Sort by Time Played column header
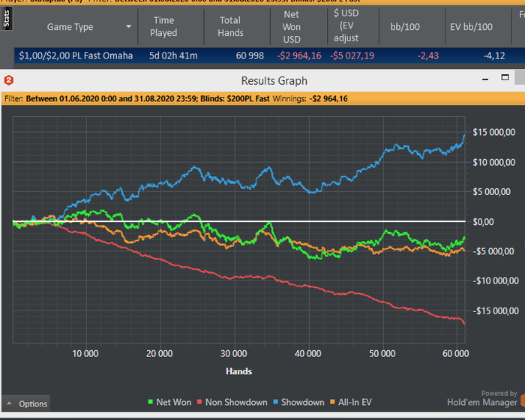This screenshot has height=420, width=525. click(x=163, y=26)
